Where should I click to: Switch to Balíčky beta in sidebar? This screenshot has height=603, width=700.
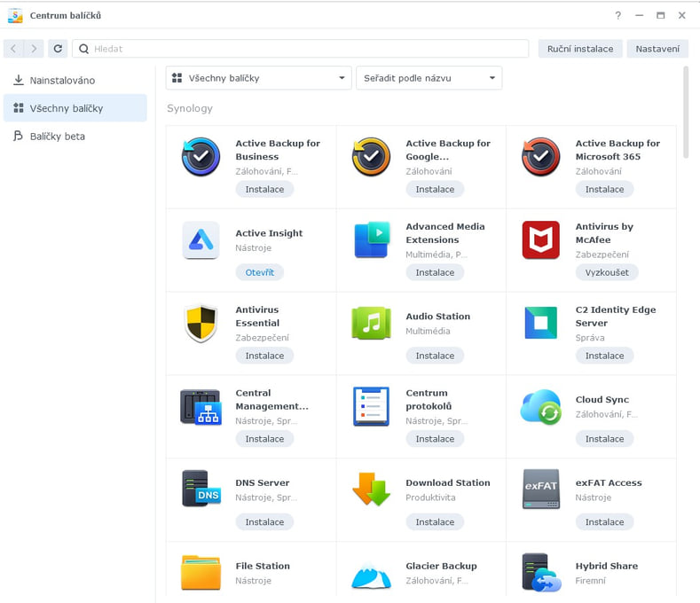75,137
